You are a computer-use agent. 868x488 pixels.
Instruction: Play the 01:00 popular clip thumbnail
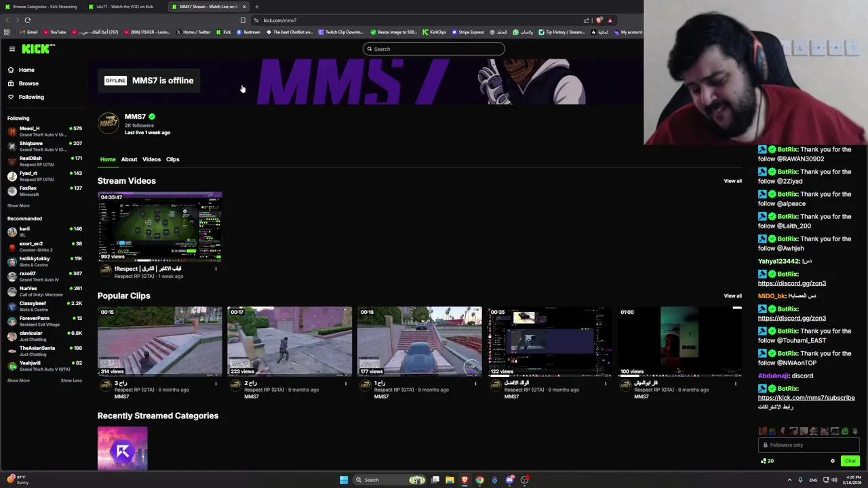click(x=679, y=341)
